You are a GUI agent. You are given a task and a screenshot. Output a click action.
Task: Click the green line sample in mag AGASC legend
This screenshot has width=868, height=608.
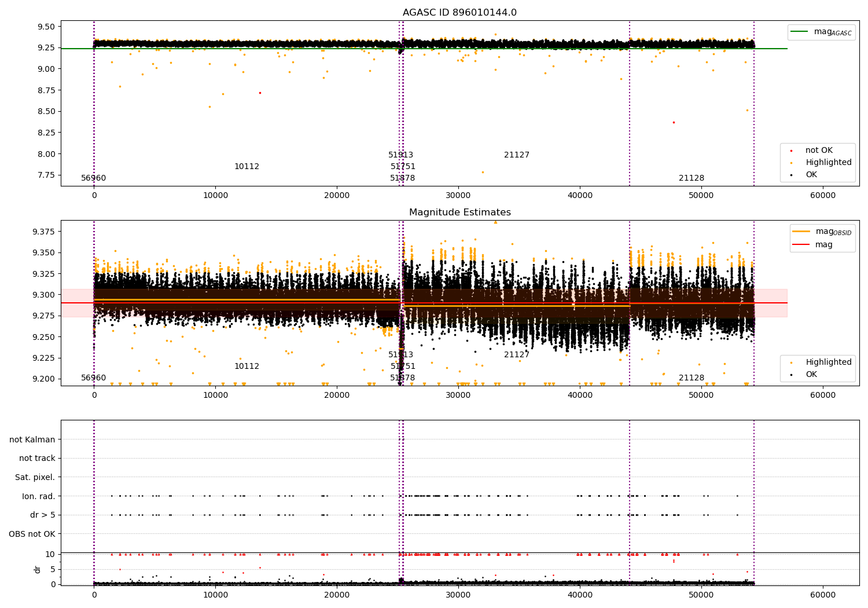click(x=799, y=32)
